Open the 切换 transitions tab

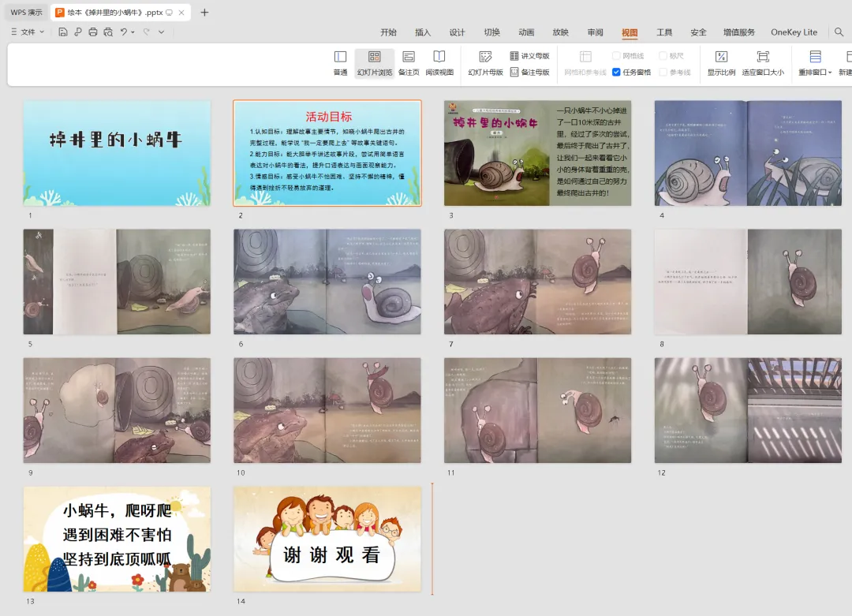[491, 32]
